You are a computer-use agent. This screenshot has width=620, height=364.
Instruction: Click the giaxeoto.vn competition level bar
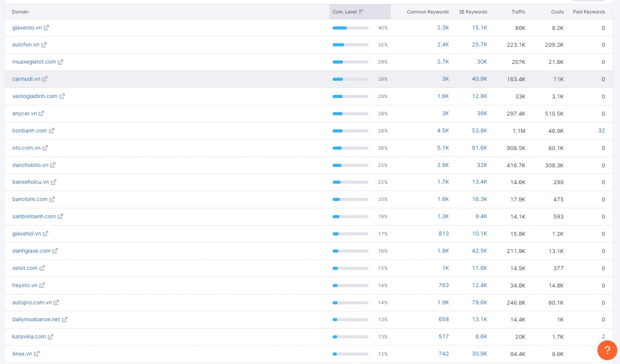coord(350,28)
